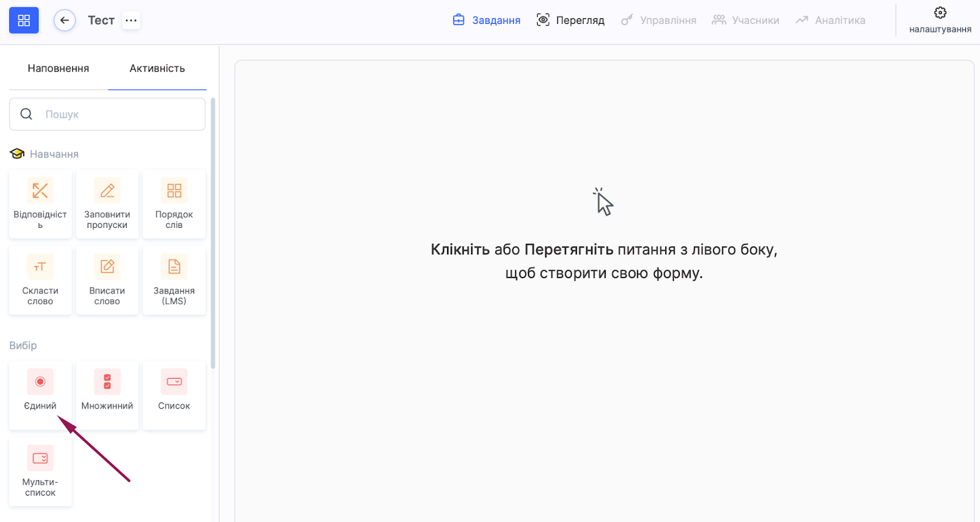Add a Завдання (LMS) element
The height and width of the screenshot is (522, 980).
pos(174,281)
